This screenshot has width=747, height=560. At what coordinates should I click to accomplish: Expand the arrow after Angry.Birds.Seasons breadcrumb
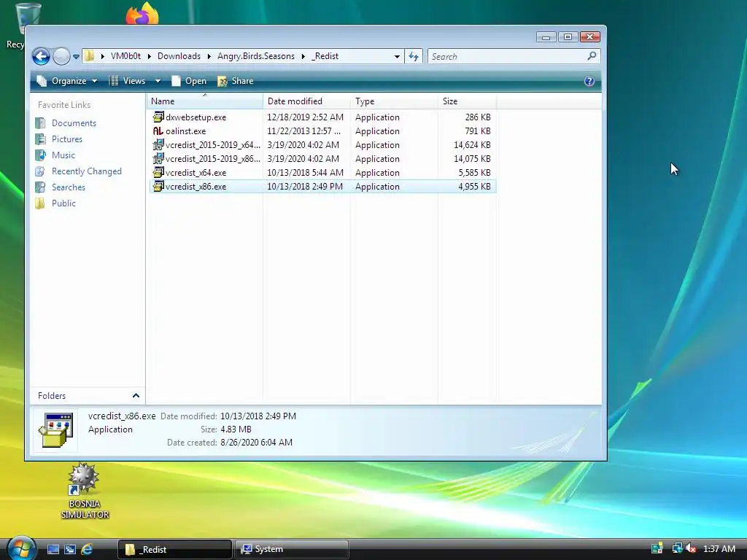click(303, 57)
